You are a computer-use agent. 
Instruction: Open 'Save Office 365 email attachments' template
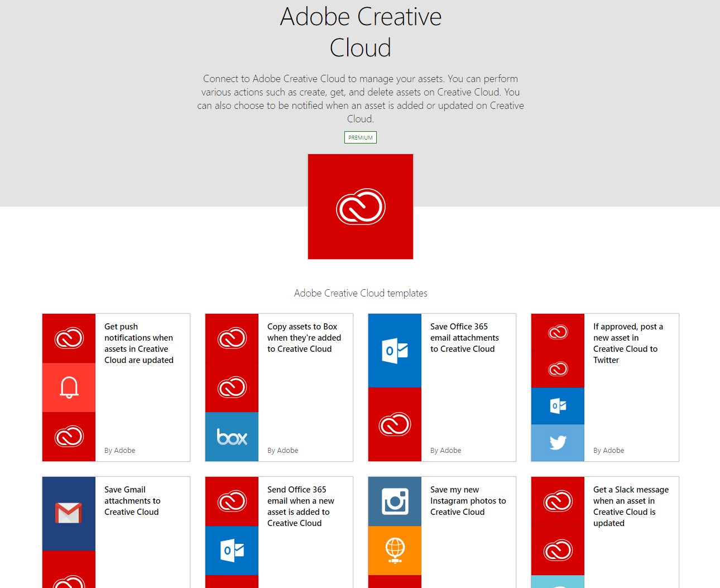point(464,338)
